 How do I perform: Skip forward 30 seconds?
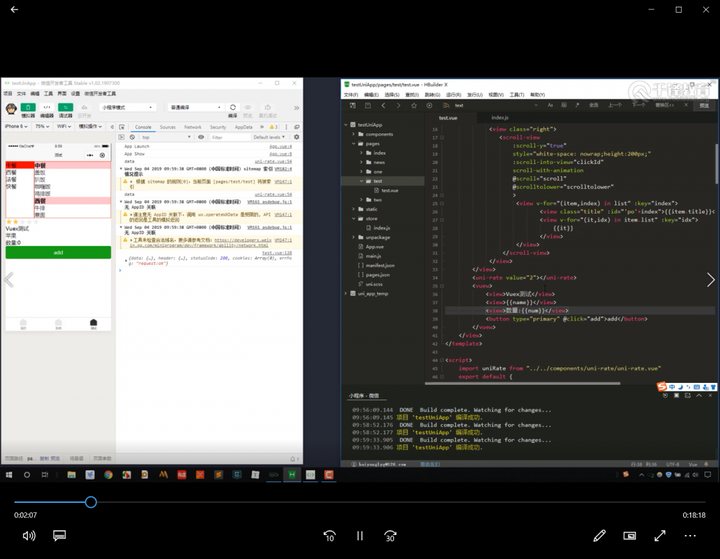click(x=391, y=536)
